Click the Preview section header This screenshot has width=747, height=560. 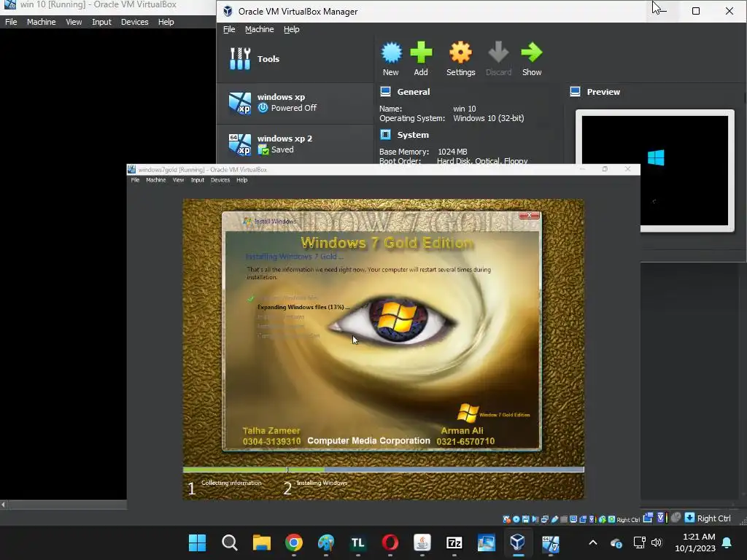tap(603, 92)
